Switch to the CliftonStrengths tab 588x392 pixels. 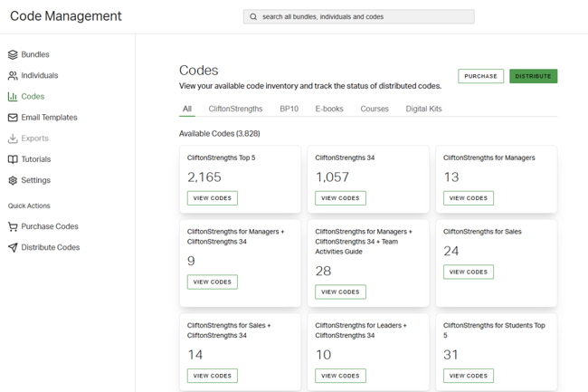(x=235, y=109)
